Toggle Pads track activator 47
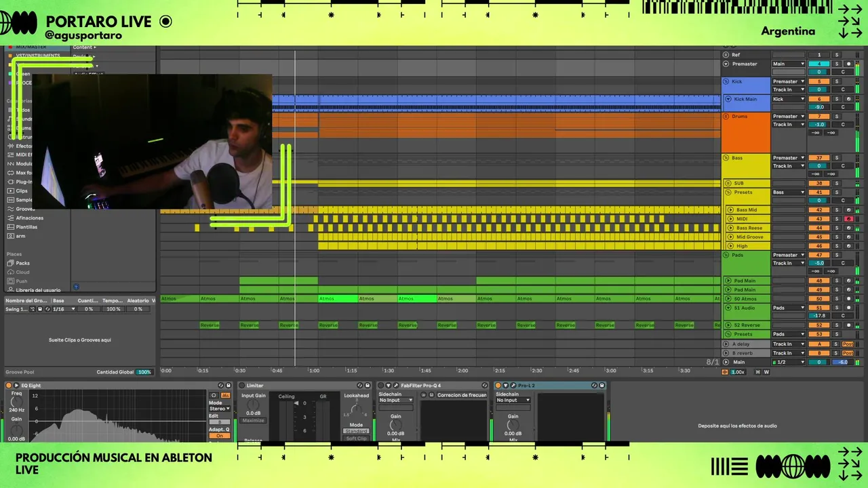This screenshot has width=868, height=488. [x=819, y=255]
